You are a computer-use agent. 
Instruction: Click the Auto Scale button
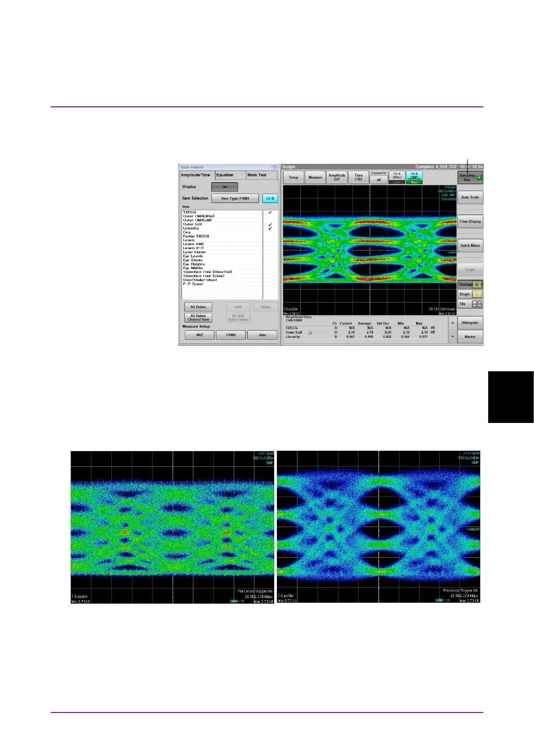point(470,198)
